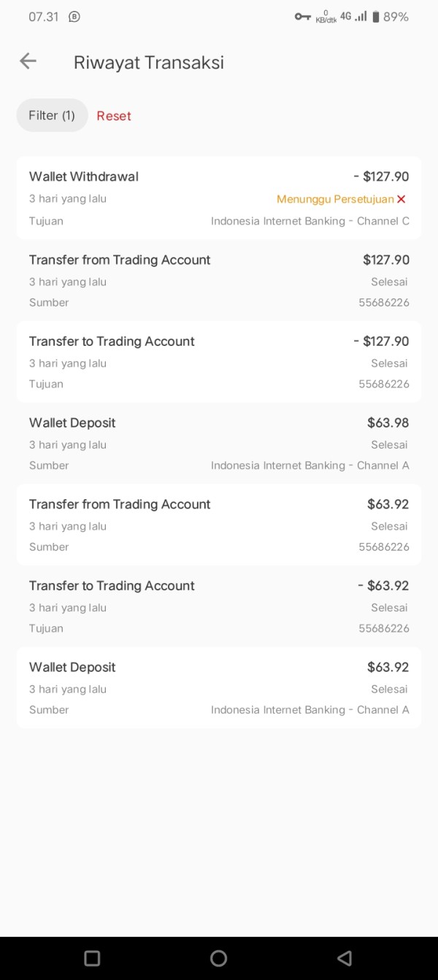Cancel pending withdrawal with red X
This screenshot has width=438, height=980.
[x=401, y=199]
